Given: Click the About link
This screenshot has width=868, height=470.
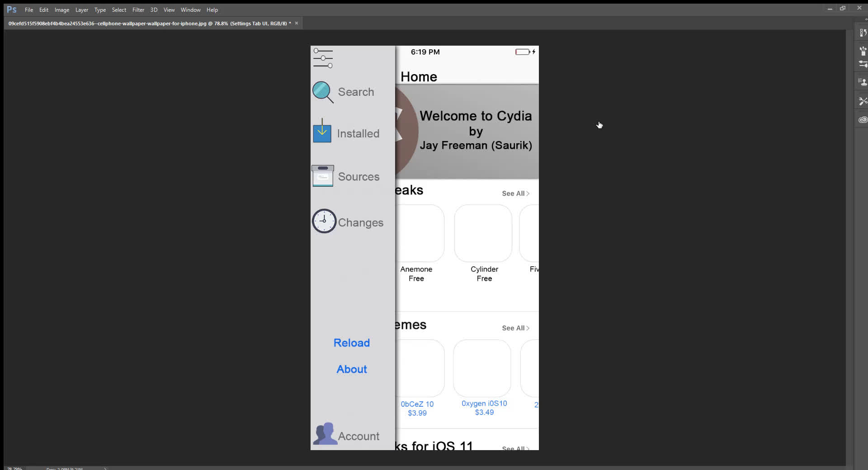Looking at the screenshot, I should point(351,369).
